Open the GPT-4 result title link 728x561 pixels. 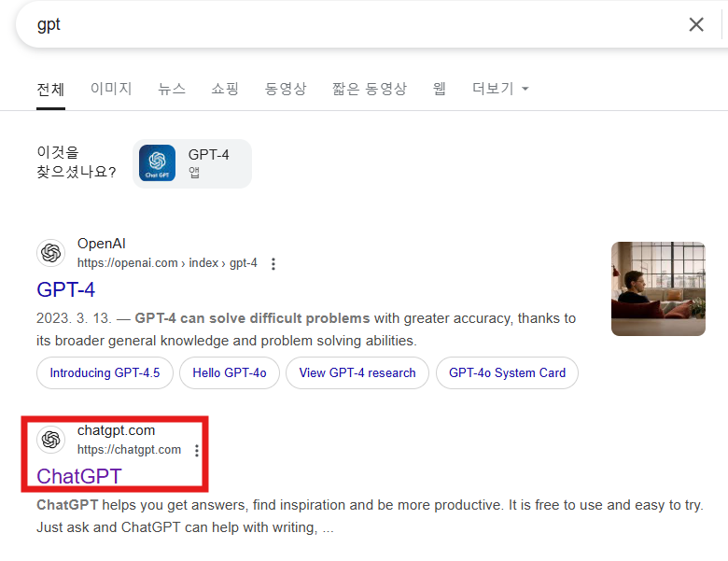[x=66, y=289]
